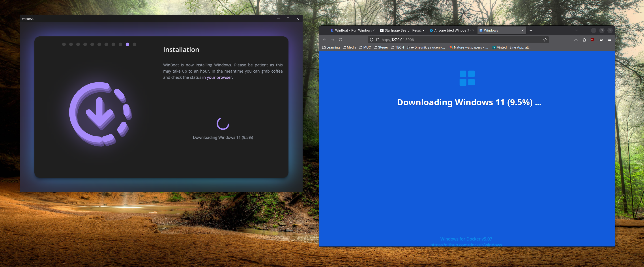Click the uBlock Origin shield icon
The image size is (644, 267).
point(592,40)
